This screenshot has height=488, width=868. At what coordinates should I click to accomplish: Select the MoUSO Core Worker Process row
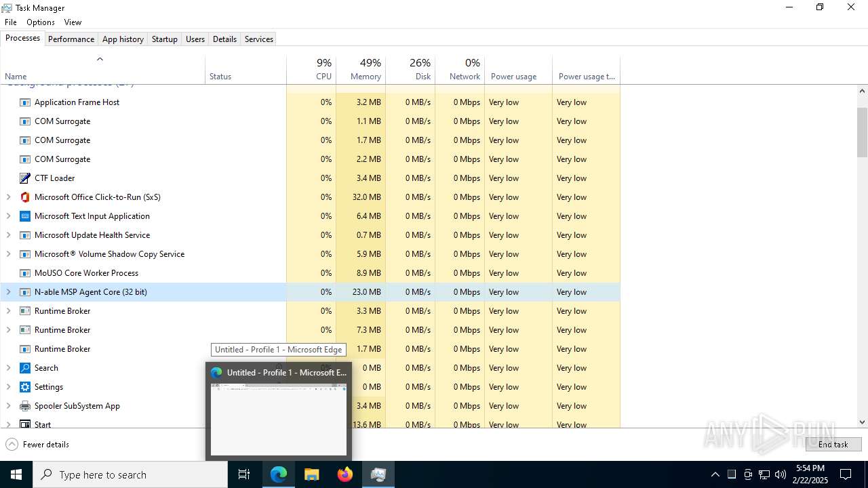point(310,273)
